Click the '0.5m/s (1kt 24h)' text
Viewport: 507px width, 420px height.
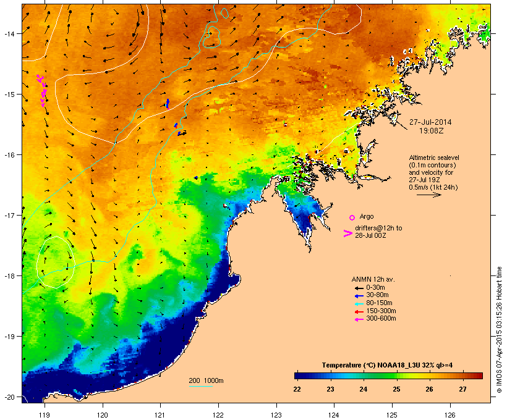tap(433, 187)
